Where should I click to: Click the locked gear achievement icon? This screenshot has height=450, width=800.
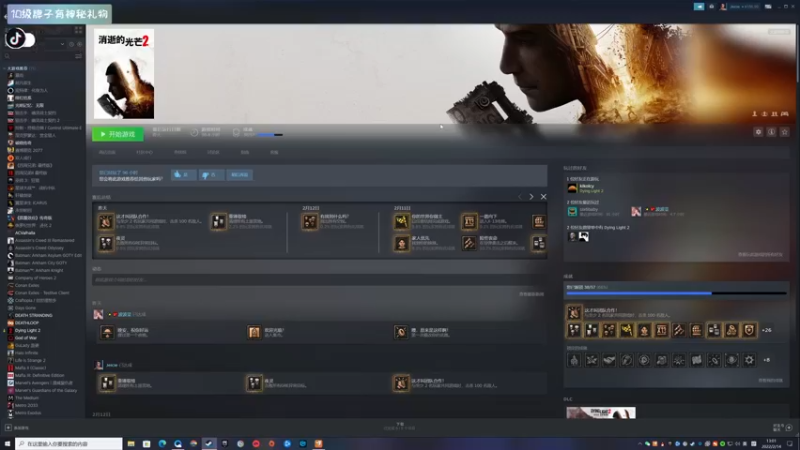(749, 360)
